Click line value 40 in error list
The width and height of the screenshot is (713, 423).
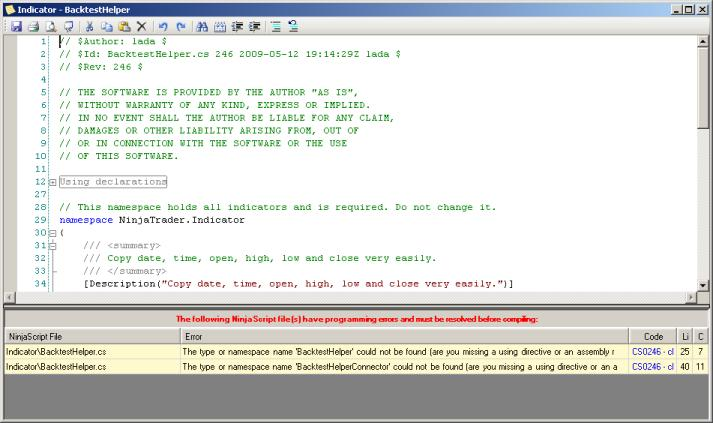(x=685, y=367)
